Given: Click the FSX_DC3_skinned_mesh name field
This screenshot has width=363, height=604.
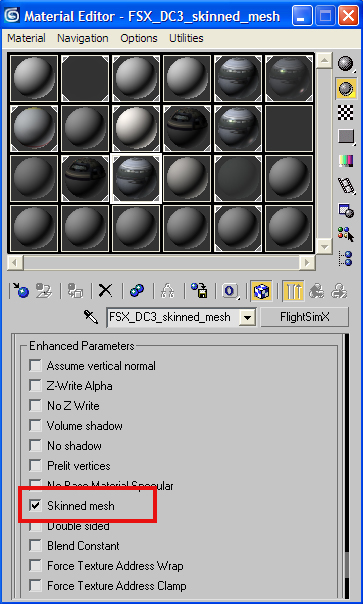Looking at the screenshot, I should point(173,317).
